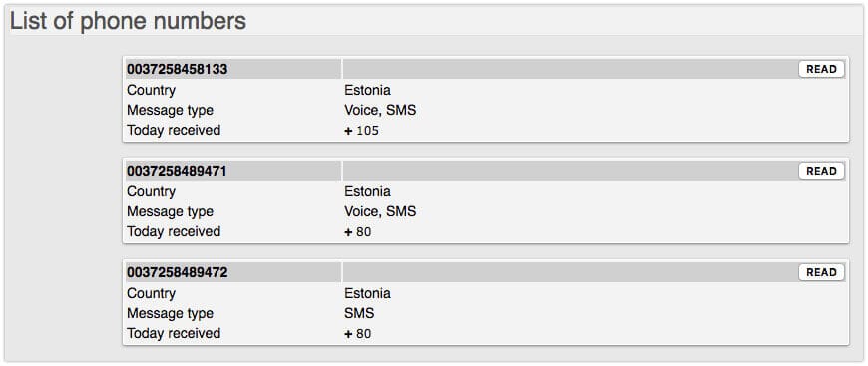868x366 pixels.
Task: Click the List of phone numbers heading
Action: click(x=129, y=21)
